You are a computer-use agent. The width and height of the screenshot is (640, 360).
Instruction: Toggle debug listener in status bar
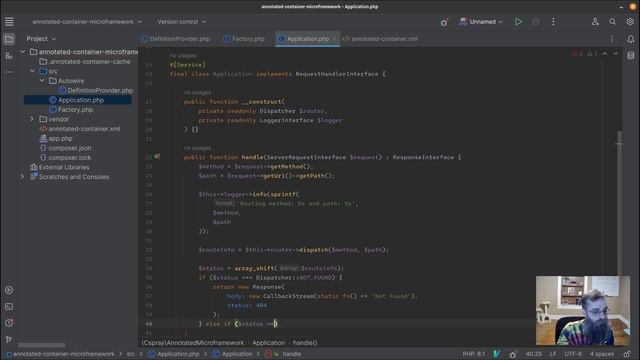[x=513, y=354]
